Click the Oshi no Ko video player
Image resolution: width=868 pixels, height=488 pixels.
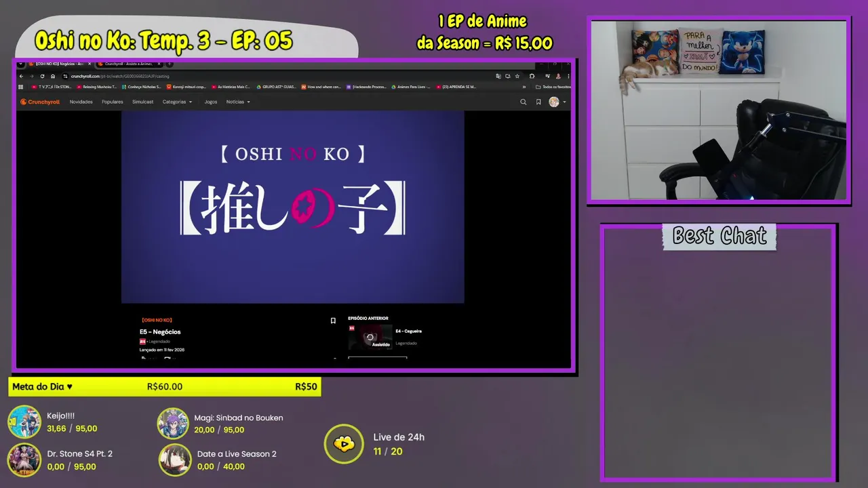pos(292,207)
